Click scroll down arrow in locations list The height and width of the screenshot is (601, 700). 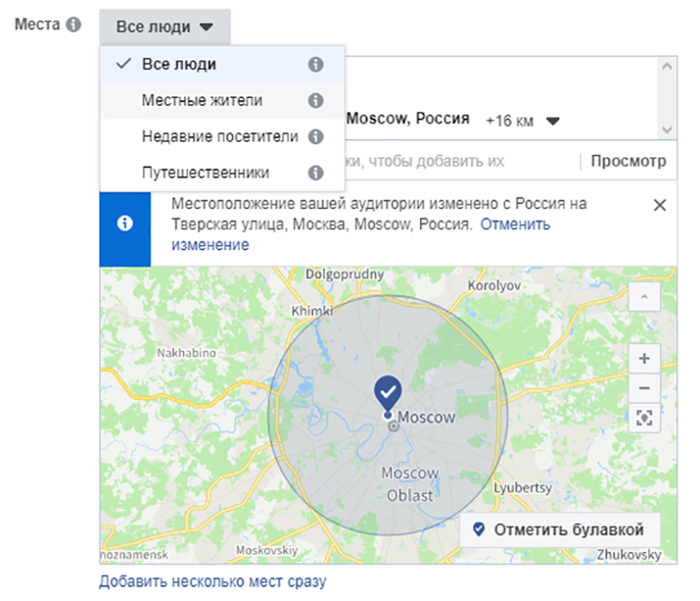(667, 129)
